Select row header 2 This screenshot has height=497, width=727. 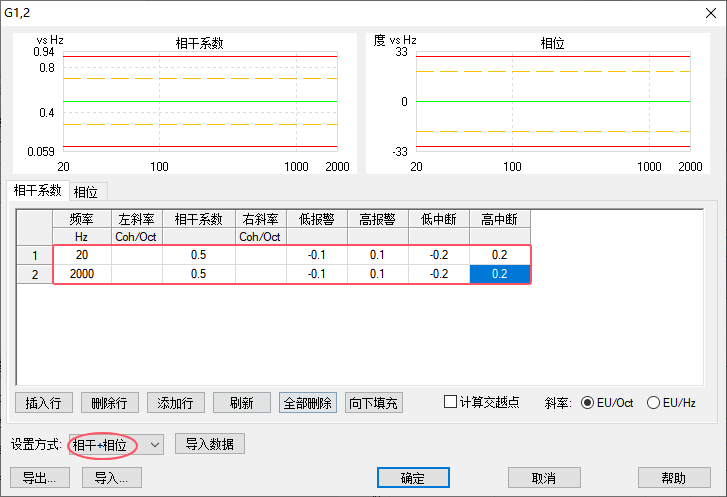35,274
